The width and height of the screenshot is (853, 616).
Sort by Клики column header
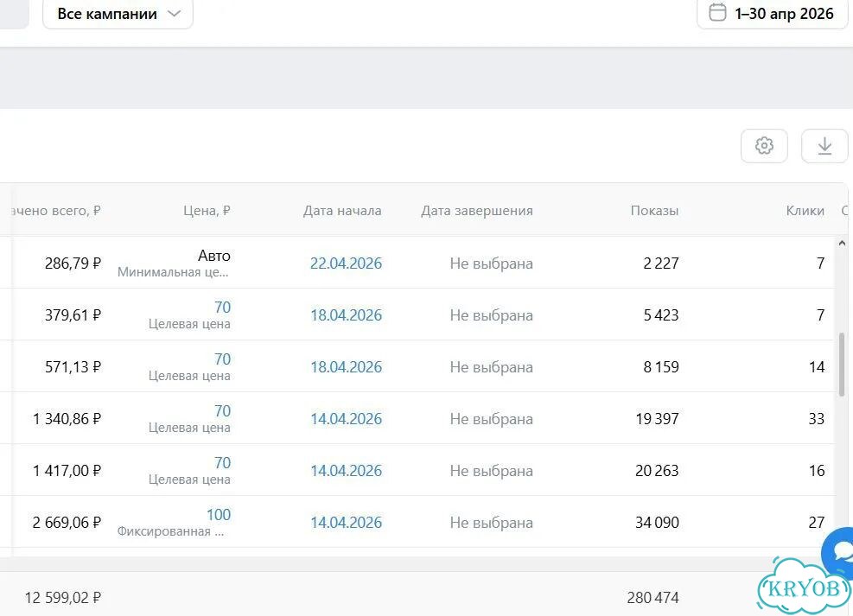tap(805, 211)
